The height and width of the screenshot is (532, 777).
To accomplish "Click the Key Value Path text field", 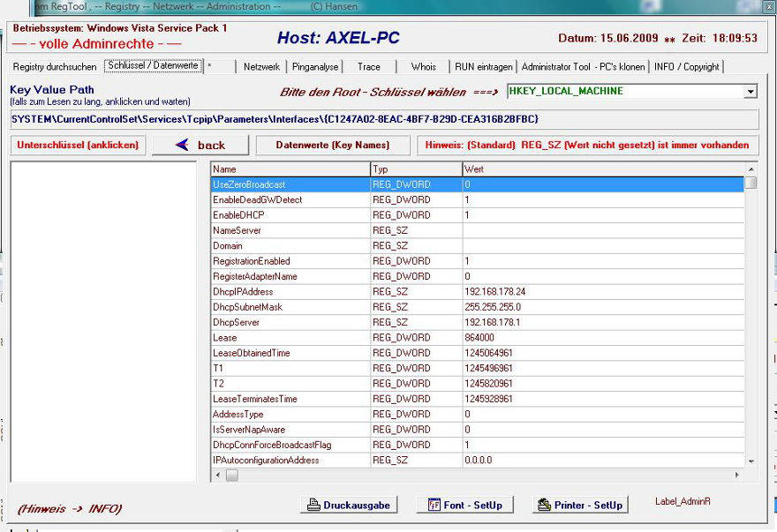I will [x=384, y=119].
